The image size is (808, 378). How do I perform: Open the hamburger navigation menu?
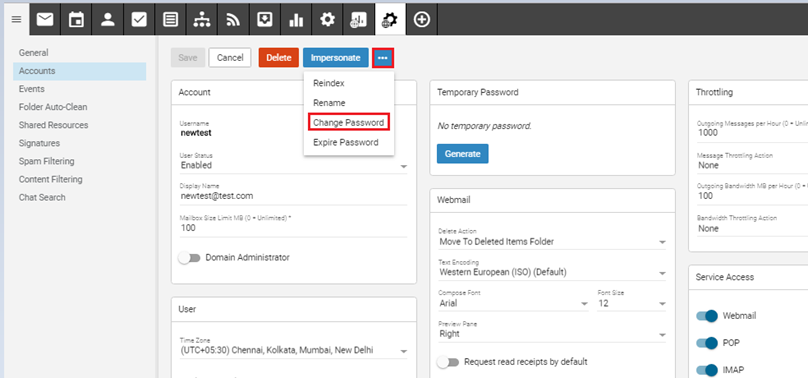click(16, 20)
